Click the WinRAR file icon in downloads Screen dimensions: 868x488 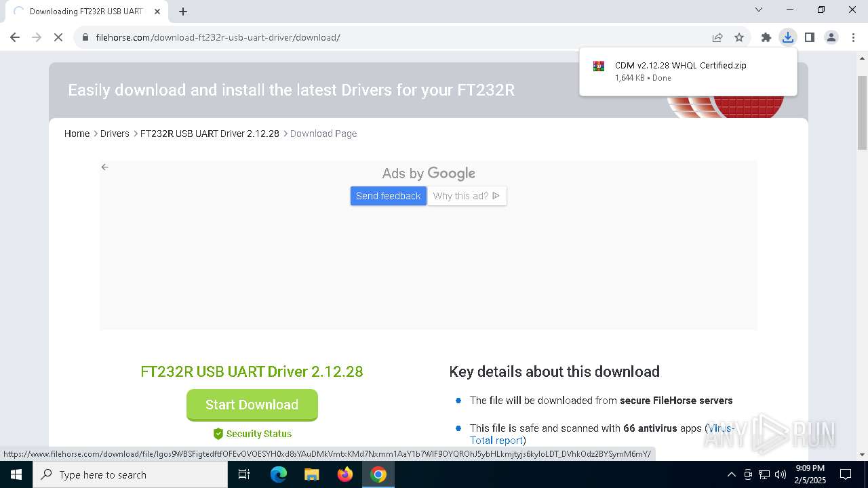(599, 66)
